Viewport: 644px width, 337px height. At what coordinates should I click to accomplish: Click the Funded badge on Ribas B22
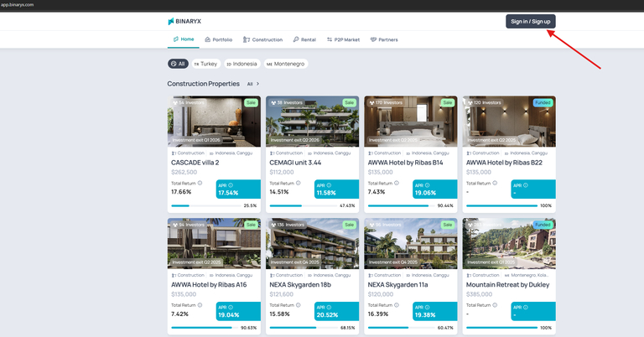tap(543, 102)
